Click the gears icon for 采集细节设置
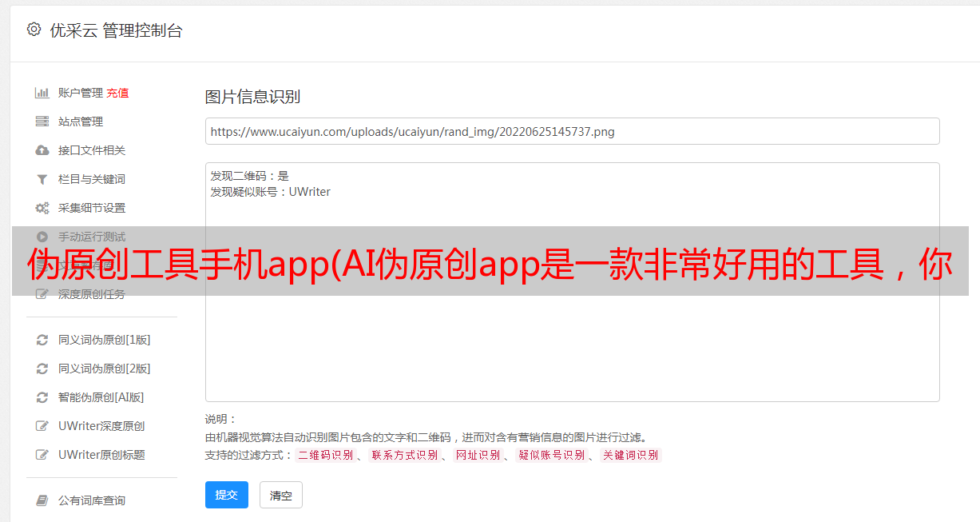 (x=42, y=208)
